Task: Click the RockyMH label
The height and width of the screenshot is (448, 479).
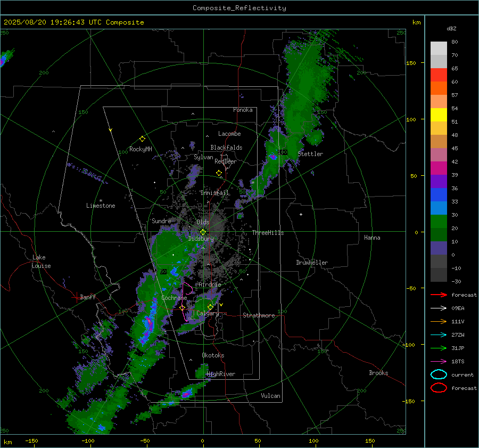Action: 141,149
